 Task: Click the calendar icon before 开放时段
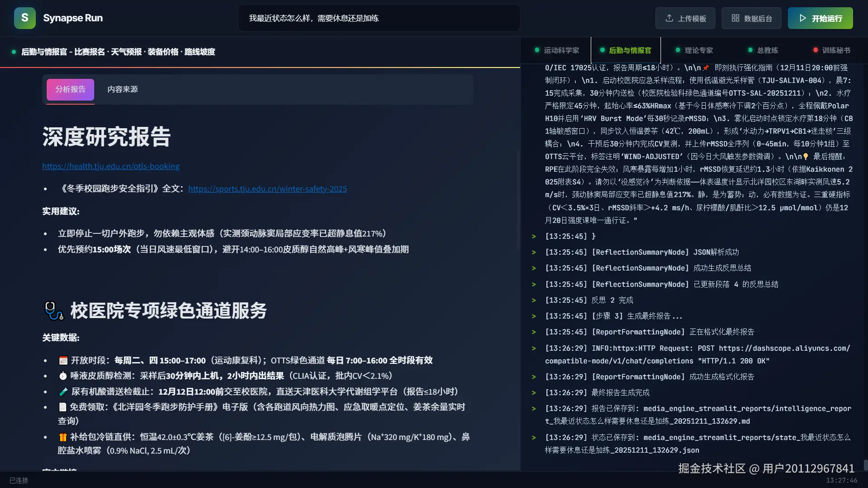click(x=63, y=361)
